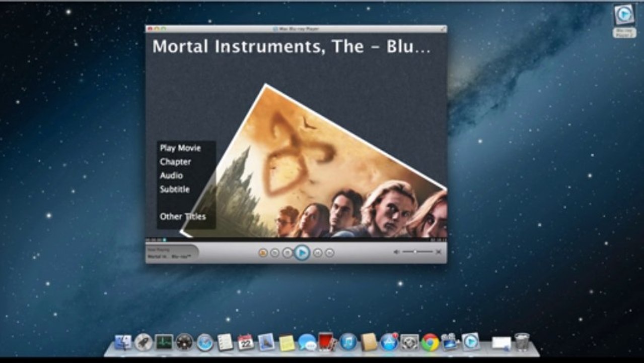Click the Mortal Instruments title text

tap(292, 47)
